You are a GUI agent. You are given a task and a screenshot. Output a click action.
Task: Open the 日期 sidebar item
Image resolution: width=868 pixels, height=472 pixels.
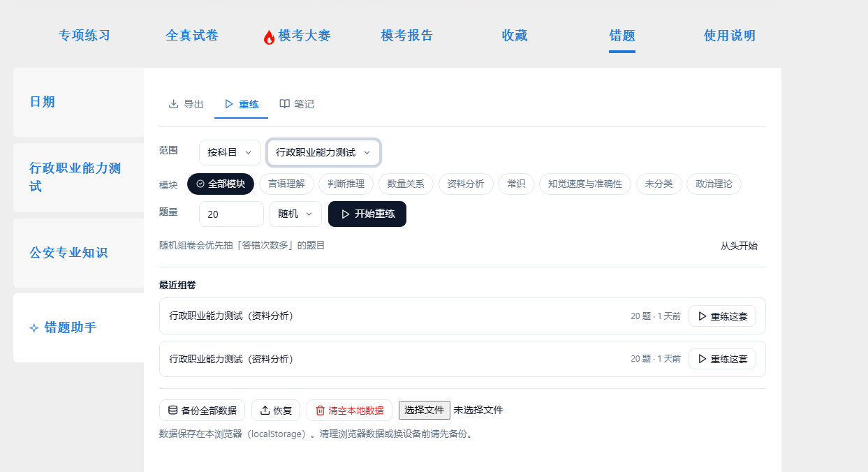pos(78,102)
